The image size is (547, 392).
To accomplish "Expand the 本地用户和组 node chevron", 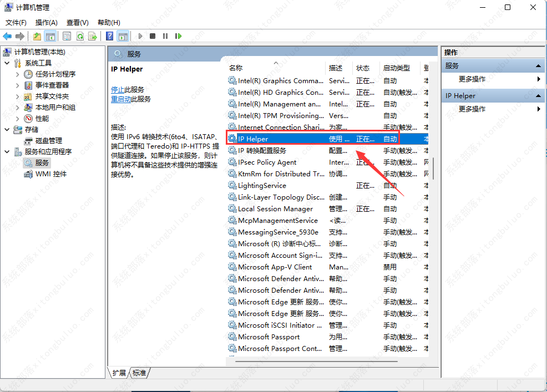I will pyautogui.click(x=17, y=108).
